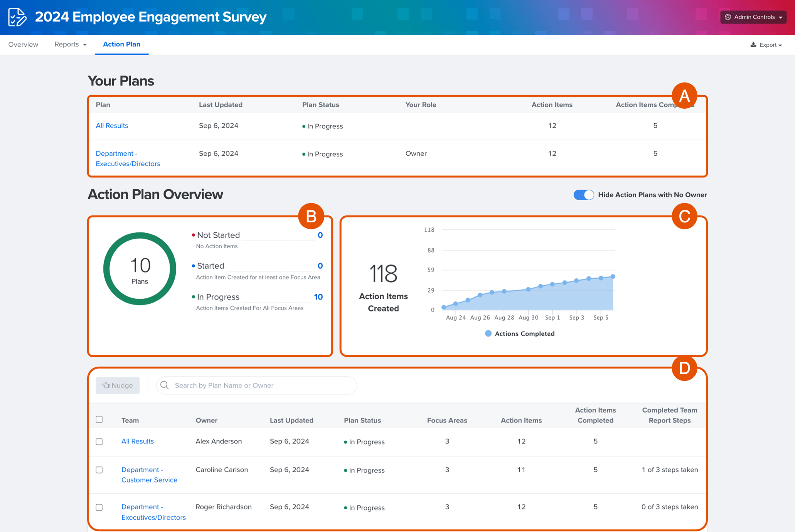The width and height of the screenshot is (795, 532).
Task: Click the survey checklist logo icon
Action: click(x=17, y=17)
